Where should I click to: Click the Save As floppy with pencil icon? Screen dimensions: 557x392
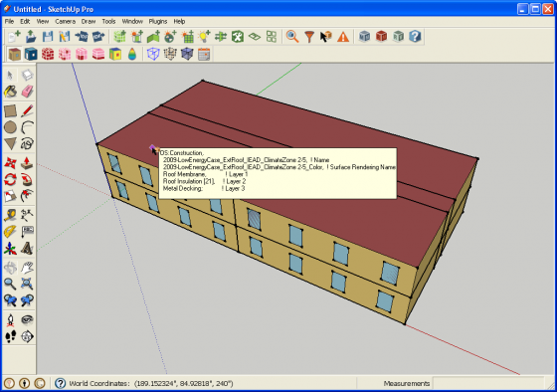click(65, 37)
